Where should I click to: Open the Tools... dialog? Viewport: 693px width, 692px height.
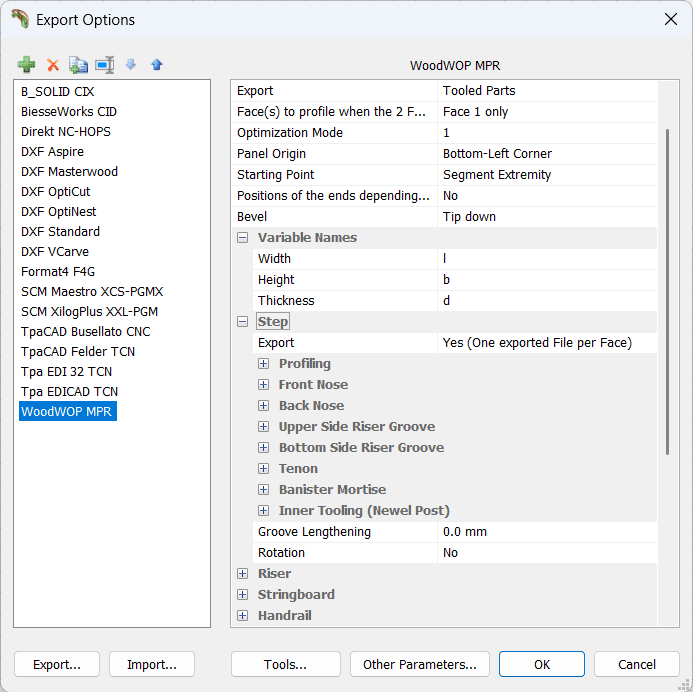point(286,664)
